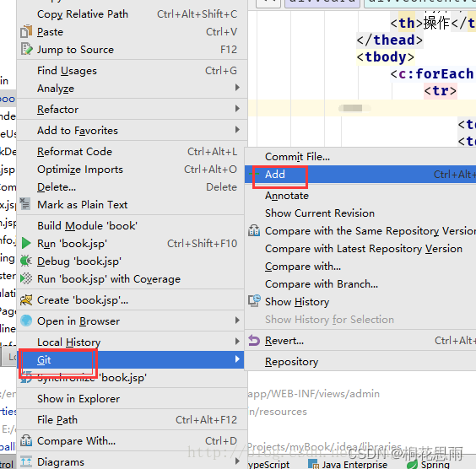Click the Compare With icon in main menu
This screenshot has width=476, height=469.
coord(26,440)
